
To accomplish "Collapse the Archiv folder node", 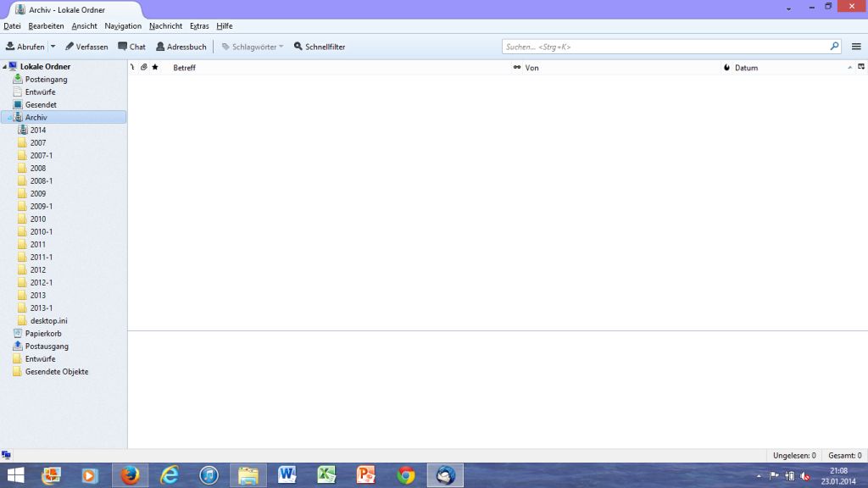I will click(x=9, y=117).
